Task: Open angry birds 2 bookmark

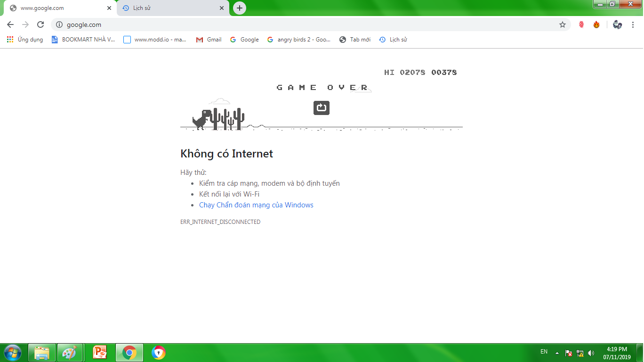Action: click(299, 40)
